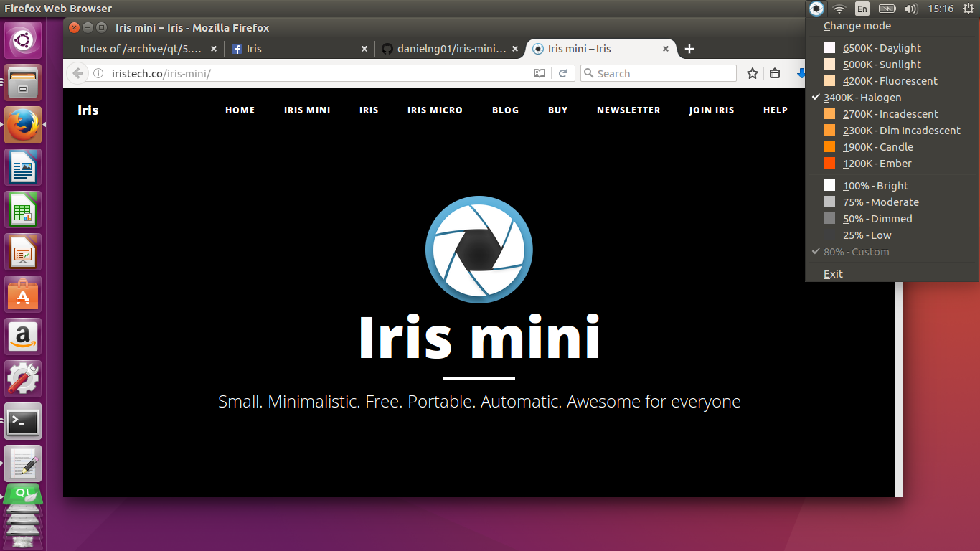980x551 pixels.
Task: Open IRIS MICRO in site navigation
Action: (435, 110)
